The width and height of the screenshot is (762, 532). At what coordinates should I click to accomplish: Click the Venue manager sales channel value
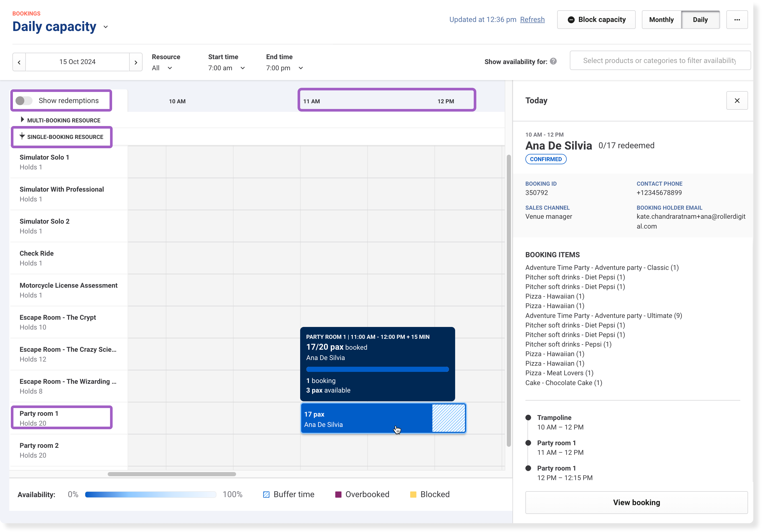(x=548, y=216)
